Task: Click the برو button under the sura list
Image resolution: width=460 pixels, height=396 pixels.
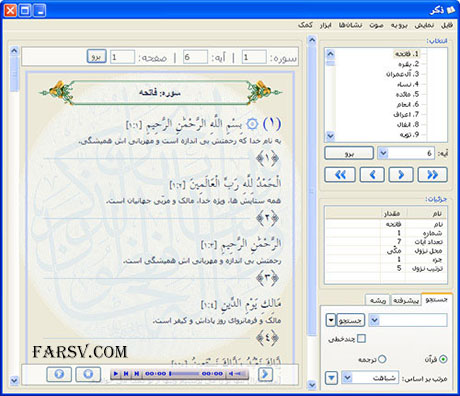Action: [x=349, y=153]
